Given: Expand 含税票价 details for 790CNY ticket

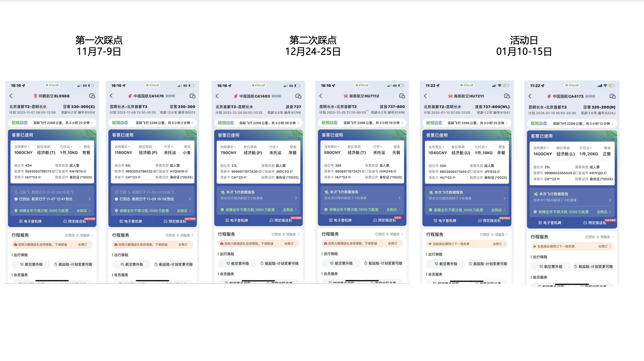Looking at the screenshot, I should click(228, 147).
